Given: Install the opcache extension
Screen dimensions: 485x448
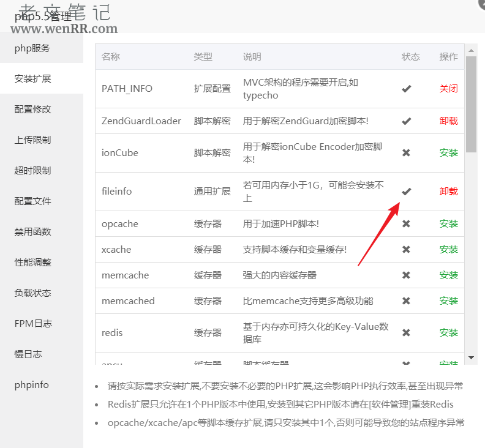Looking at the screenshot, I should pyautogui.click(x=448, y=223).
